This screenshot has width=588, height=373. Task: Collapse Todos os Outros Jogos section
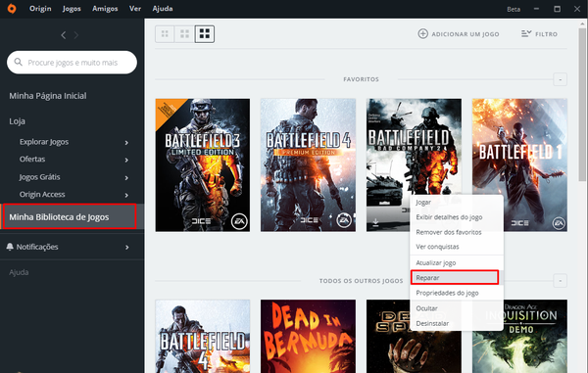(x=561, y=281)
